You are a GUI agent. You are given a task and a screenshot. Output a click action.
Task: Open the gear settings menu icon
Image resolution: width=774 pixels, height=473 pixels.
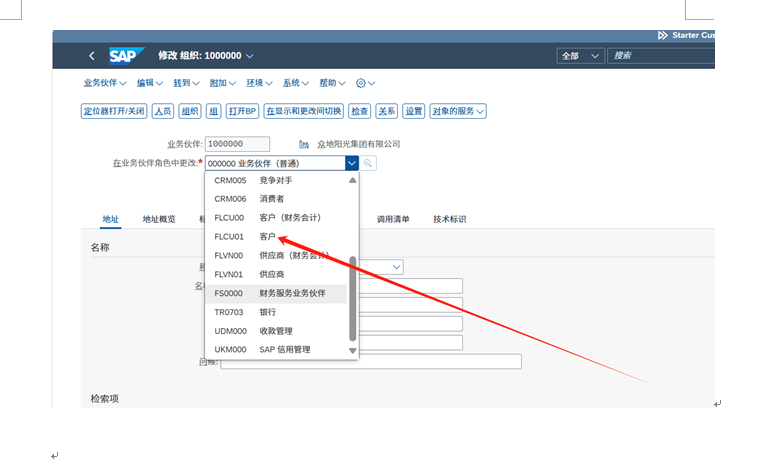pyautogui.click(x=365, y=83)
